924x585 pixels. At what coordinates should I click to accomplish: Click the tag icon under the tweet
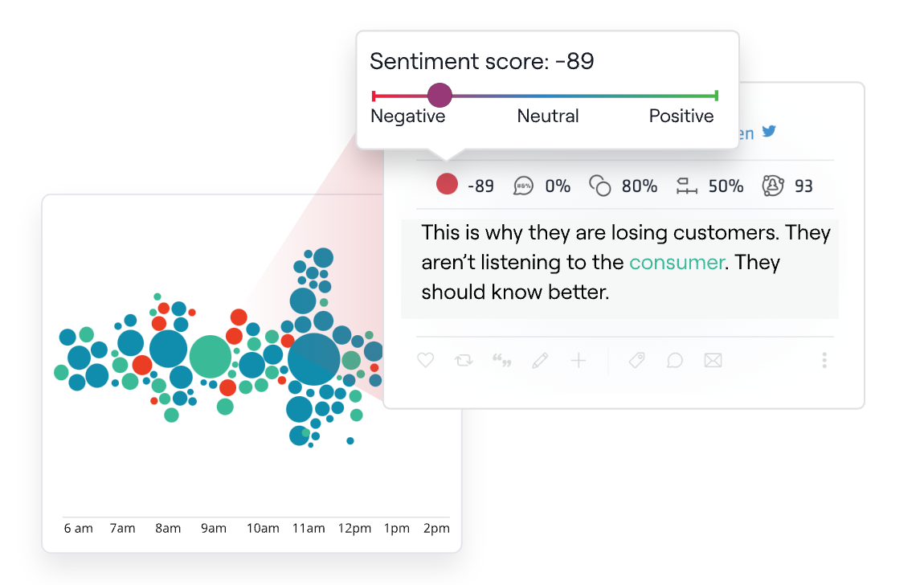click(x=636, y=360)
